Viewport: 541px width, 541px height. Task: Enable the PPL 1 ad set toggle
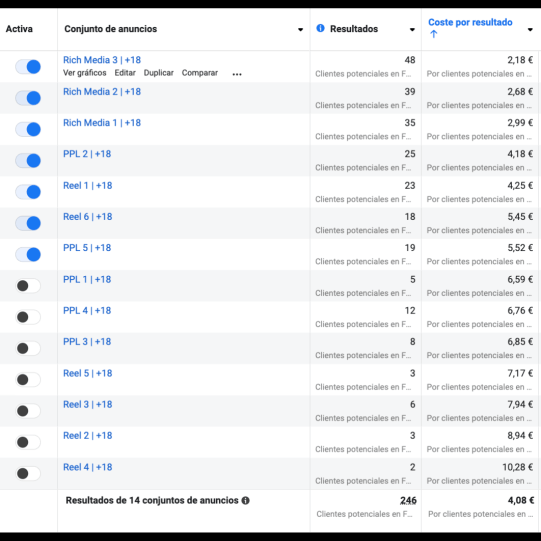click(28, 286)
